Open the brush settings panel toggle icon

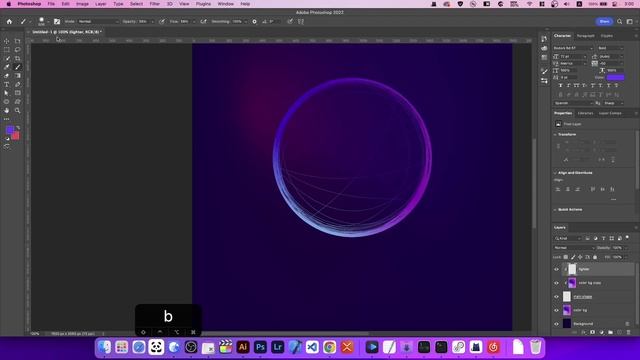(x=57, y=21)
